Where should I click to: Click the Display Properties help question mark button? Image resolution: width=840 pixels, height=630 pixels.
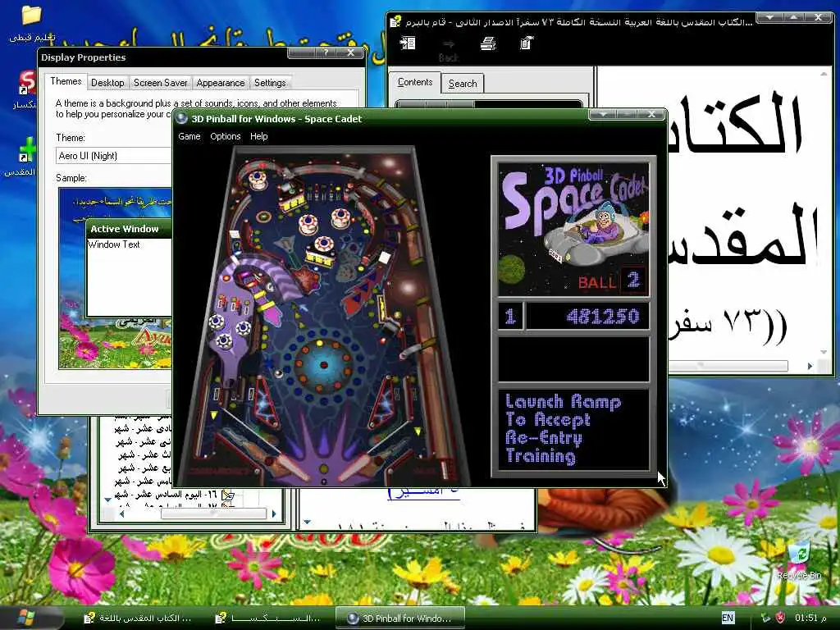(x=325, y=52)
